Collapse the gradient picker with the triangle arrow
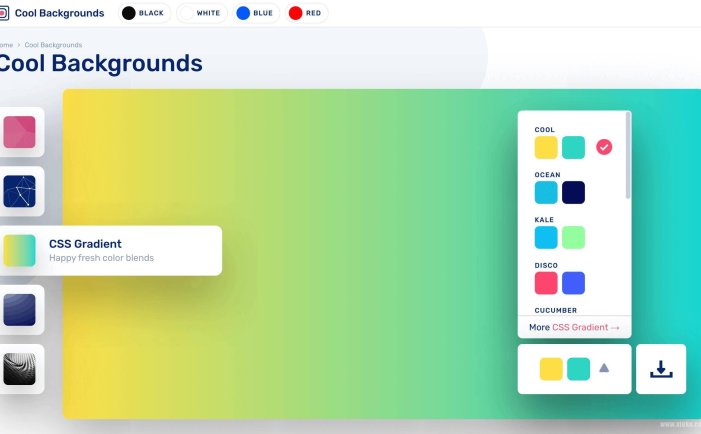Viewport: 701px width, 434px height. coord(604,368)
